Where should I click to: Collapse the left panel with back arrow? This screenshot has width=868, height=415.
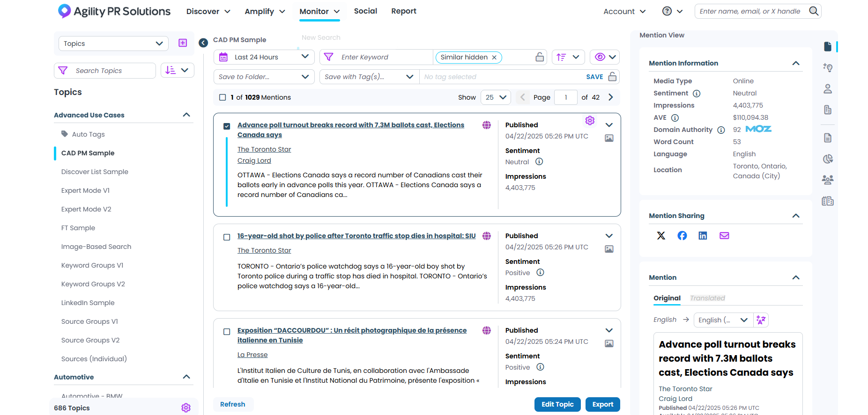coord(203,43)
